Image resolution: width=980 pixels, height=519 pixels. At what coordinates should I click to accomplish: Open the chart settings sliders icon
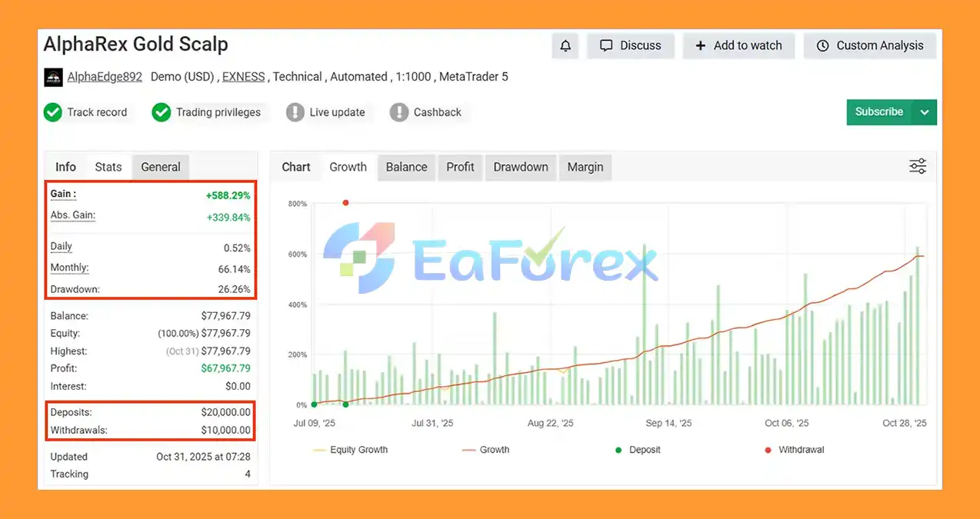(918, 167)
